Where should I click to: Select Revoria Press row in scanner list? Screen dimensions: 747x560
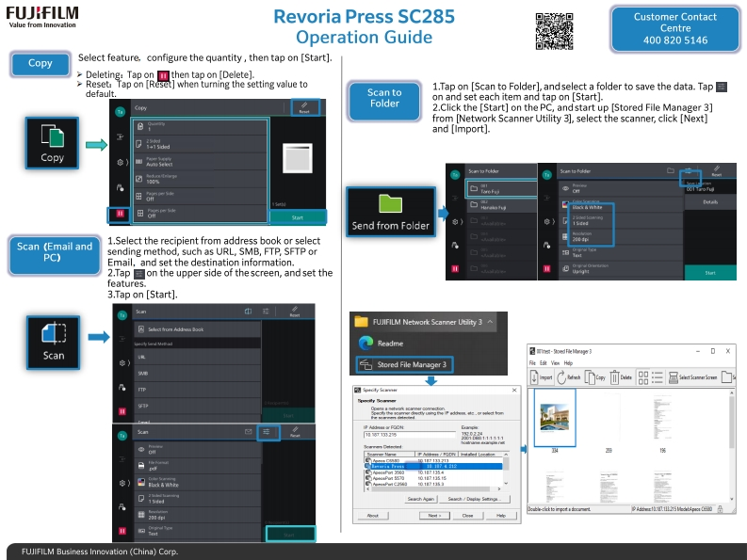click(x=433, y=466)
